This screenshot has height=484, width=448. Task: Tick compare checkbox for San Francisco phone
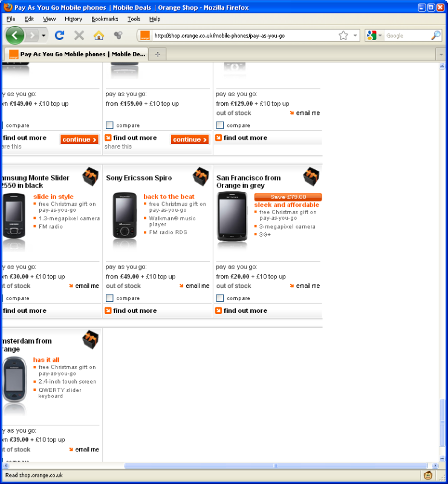[x=219, y=298]
